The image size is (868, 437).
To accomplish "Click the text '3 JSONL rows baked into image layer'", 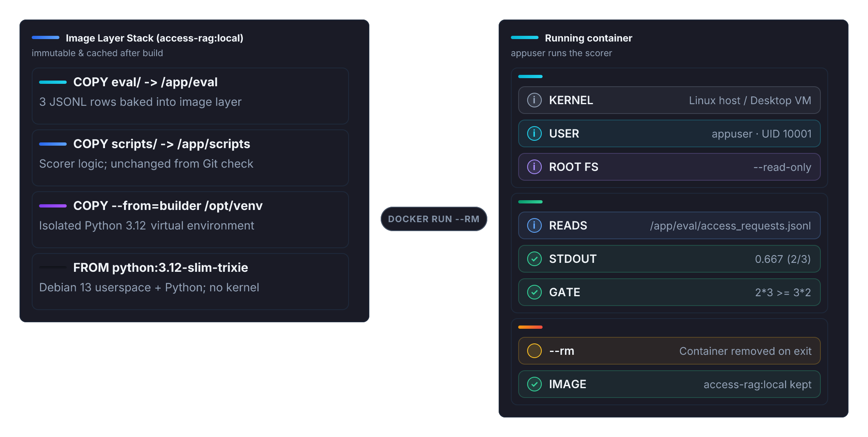I will coord(140,102).
